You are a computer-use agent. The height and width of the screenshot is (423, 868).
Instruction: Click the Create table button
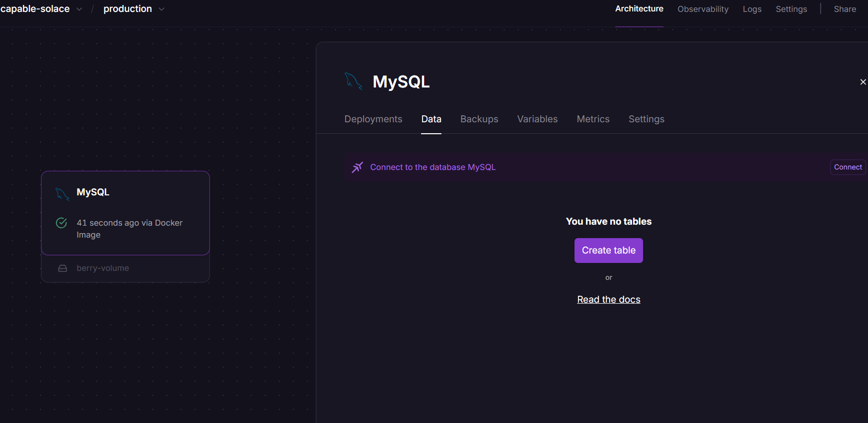(x=608, y=251)
